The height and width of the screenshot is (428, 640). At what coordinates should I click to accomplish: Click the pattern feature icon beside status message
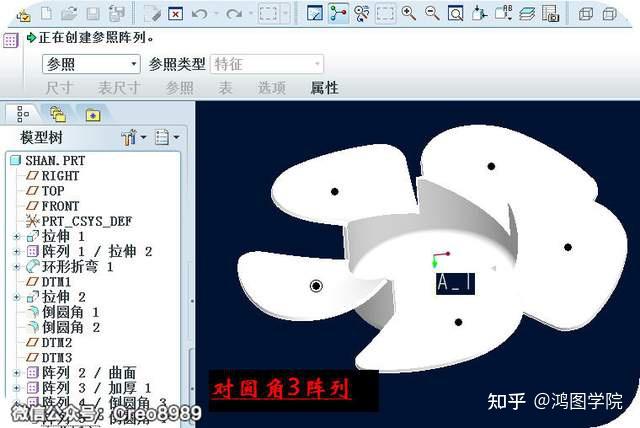click(11, 40)
